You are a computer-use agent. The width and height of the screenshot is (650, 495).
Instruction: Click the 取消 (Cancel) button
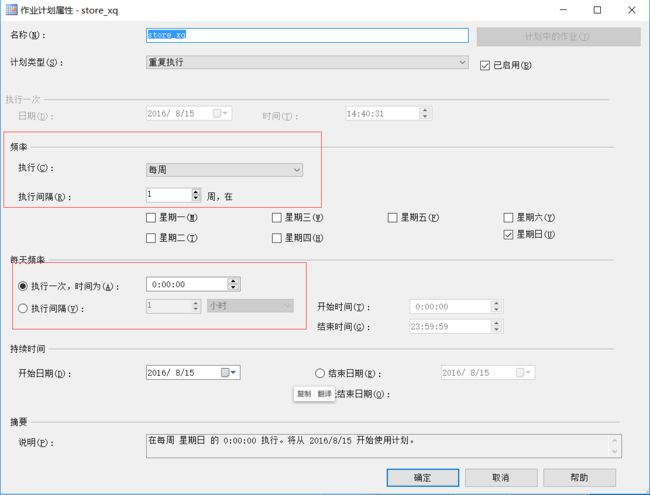(501, 478)
